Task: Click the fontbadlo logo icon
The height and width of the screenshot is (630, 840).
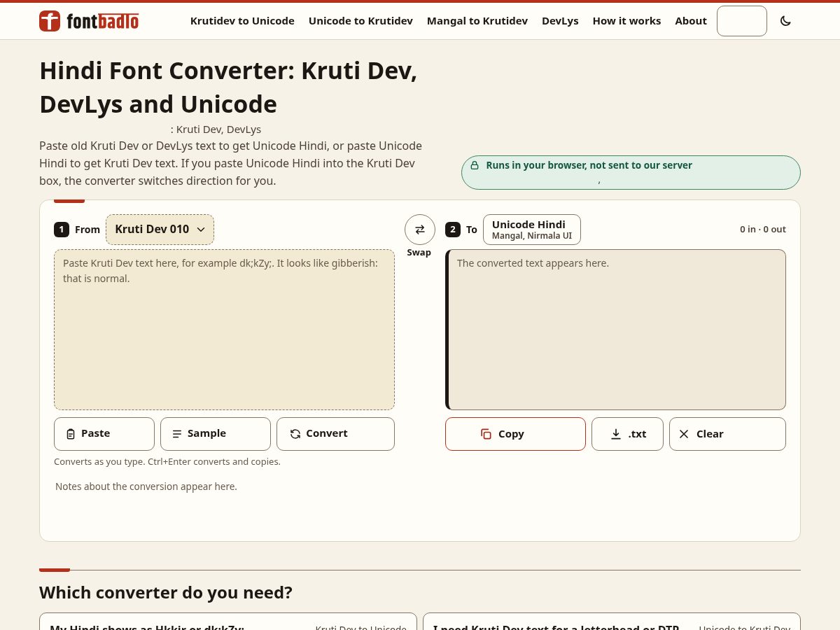Action: pyautogui.click(x=50, y=21)
